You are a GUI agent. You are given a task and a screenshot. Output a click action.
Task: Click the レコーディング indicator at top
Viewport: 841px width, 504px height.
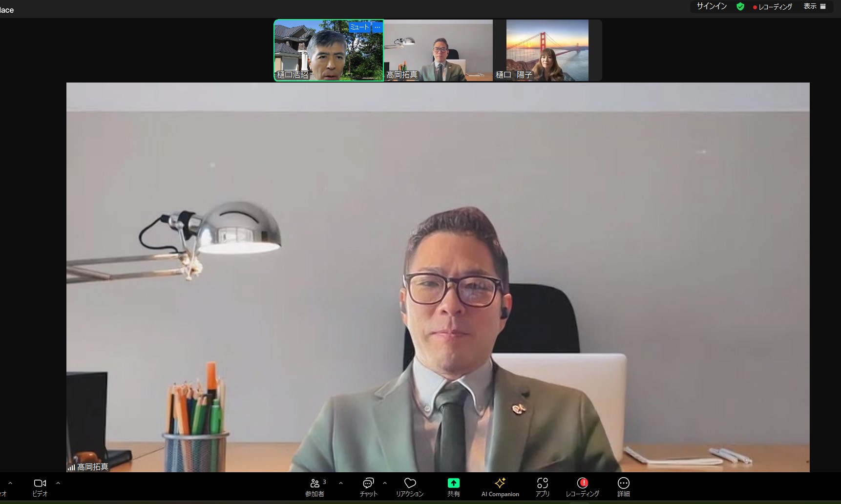(x=773, y=7)
